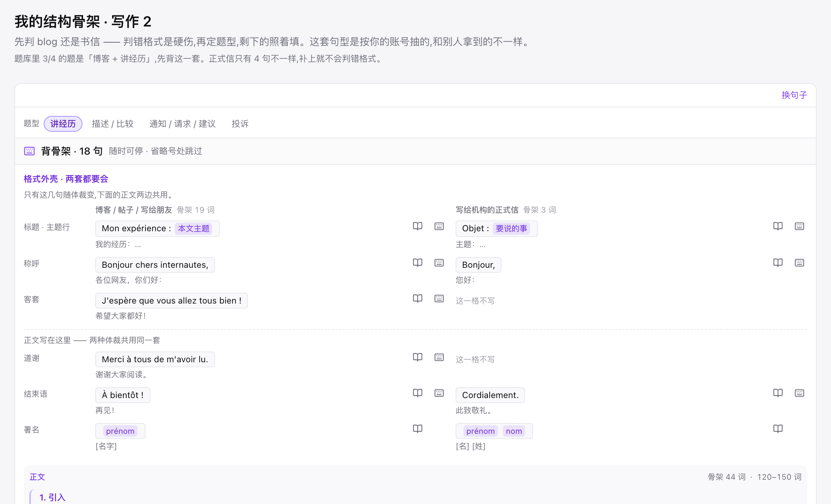This screenshot has width=831, height=504.
Task: Click the 正文 section label
Action: tap(37, 477)
